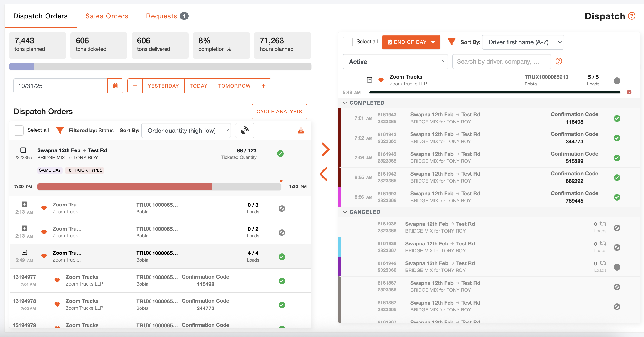
Task: Click the TOMORROW date button
Action: pyautogui.click(x=234, y=86)
